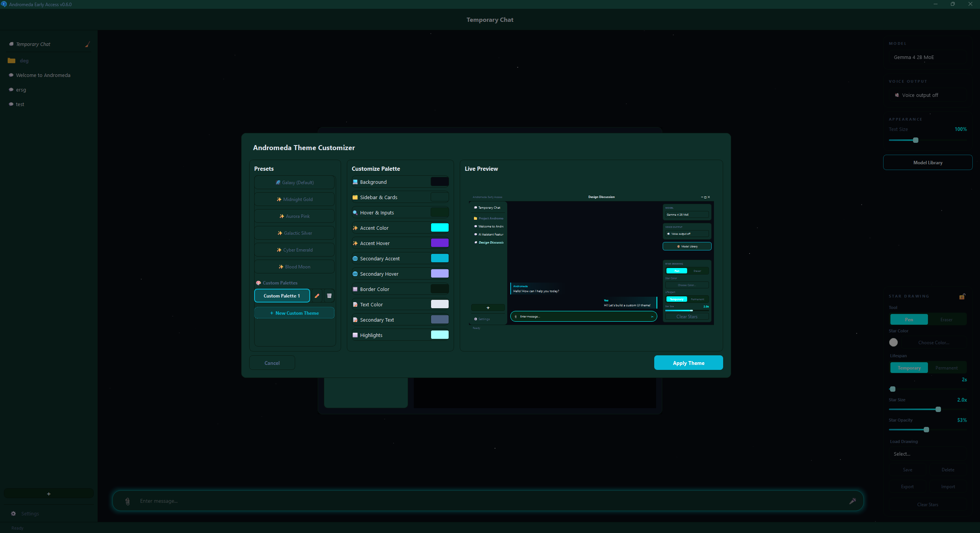Viewport: 980px width, 533px height.
Task: Click the Custom Palettes palette icon
Action: click(x=258, y=283)
